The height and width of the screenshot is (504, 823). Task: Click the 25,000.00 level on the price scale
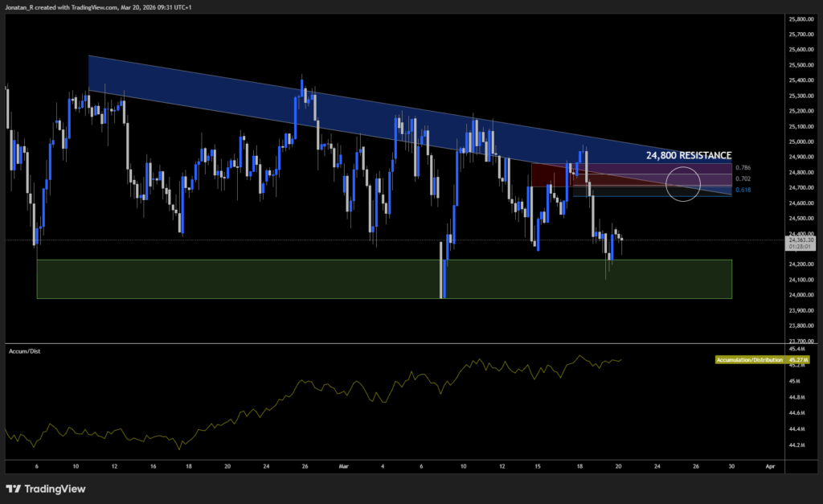click(800, 141)
